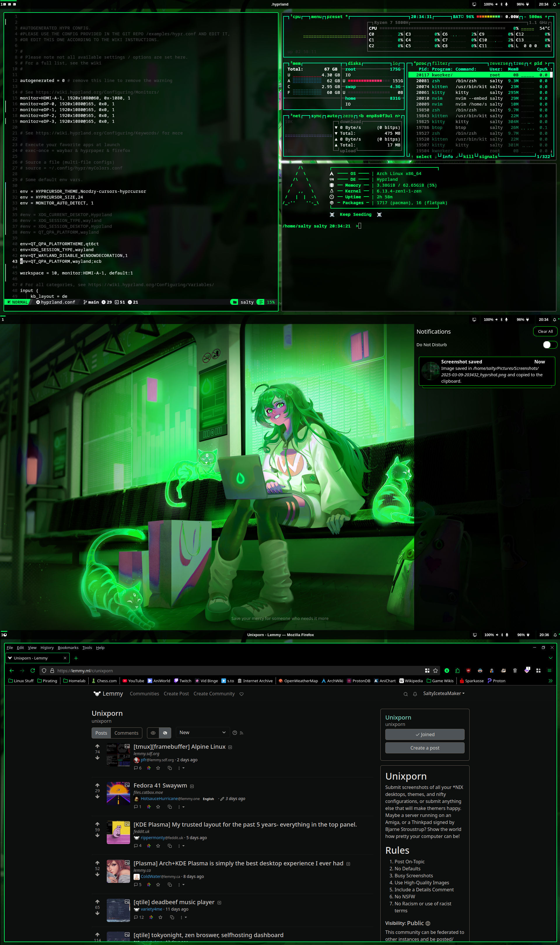Bookmark this page with the star icon
560x945 pixels.
[435, 670]
